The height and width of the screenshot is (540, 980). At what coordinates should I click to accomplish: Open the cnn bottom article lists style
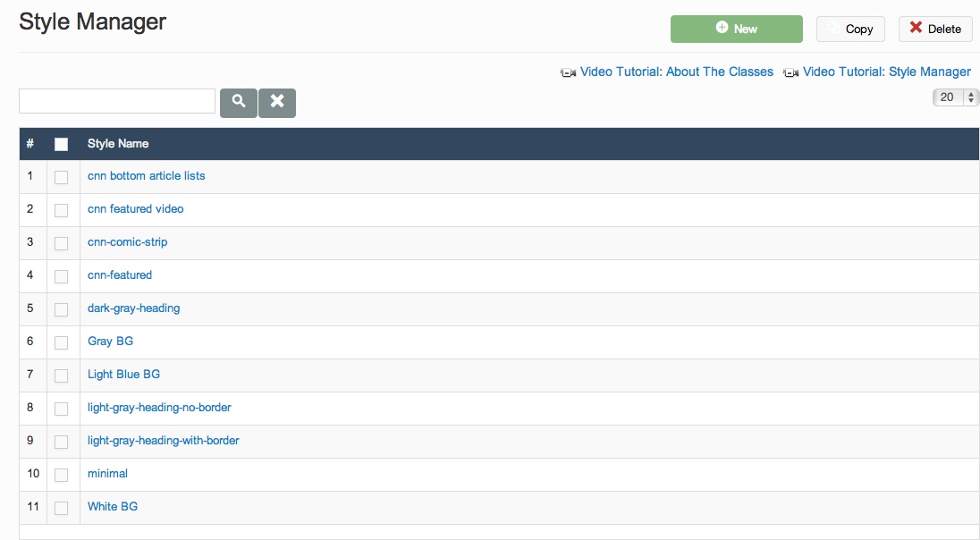pyautogui.click(x=147, y=175)
